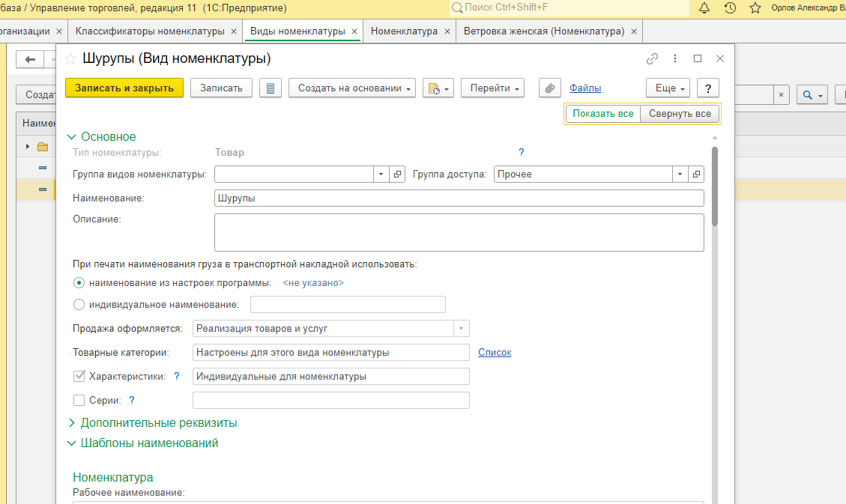This screenshot has height=504, width=846.
Task: Close Виды номенклатуры tab
Action: coord(354,31)
